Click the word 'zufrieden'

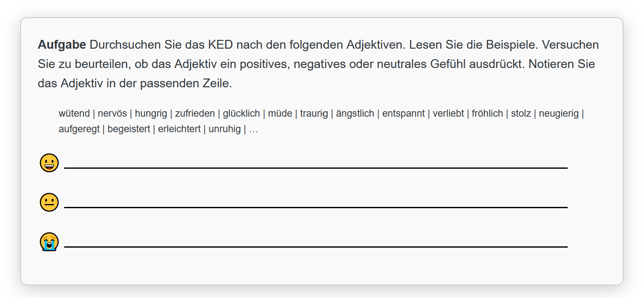tap(195, 113)
